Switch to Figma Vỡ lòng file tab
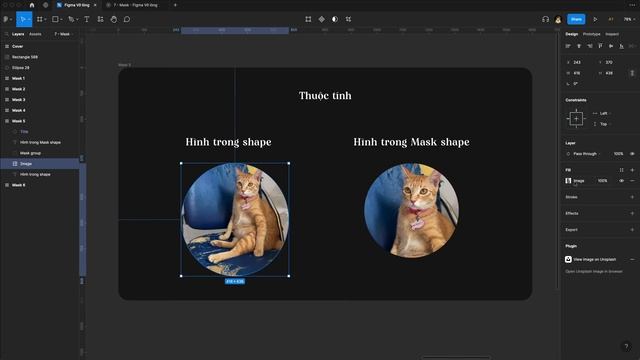This screenshot has width=640, height=360. point(77,5)
